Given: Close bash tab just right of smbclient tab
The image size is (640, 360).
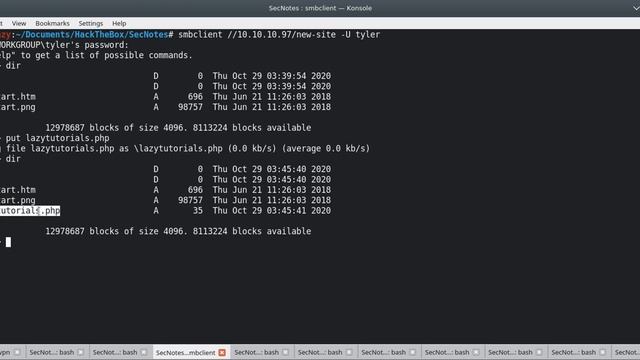Looking at the screenshot, I should (x=286, y=352).
